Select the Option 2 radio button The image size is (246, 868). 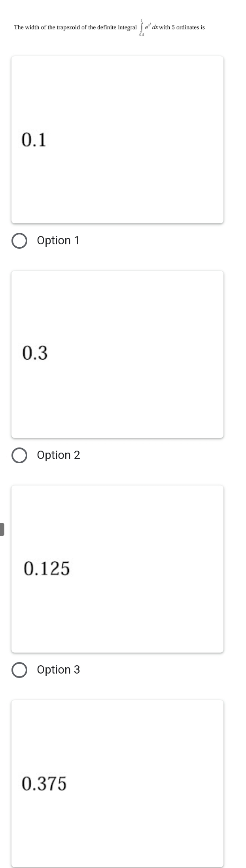coord(19,455)
